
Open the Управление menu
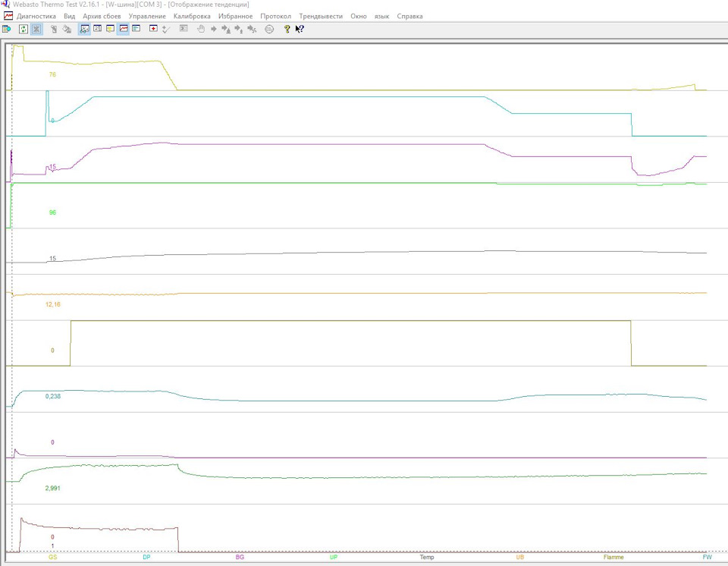(x=147, y=16)
